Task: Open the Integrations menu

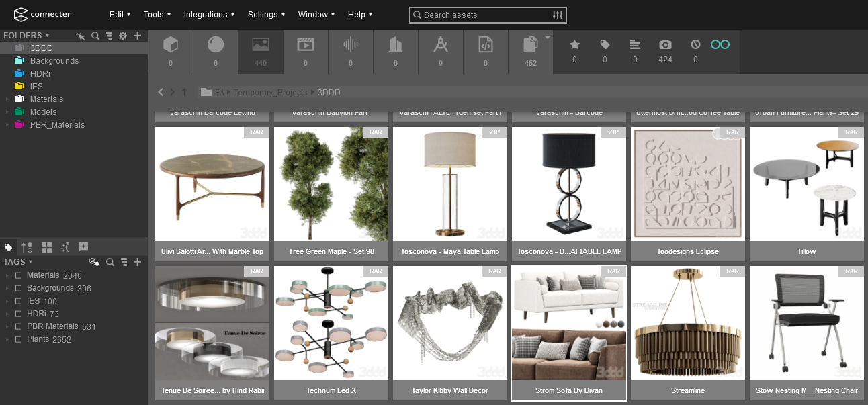Action: (x=209, y=15)
